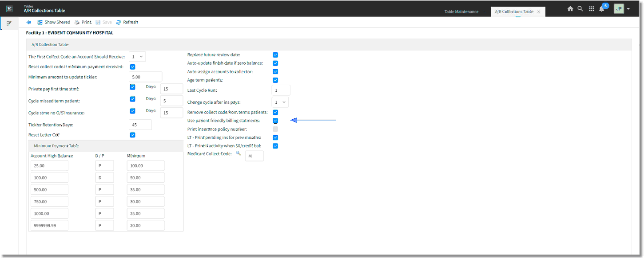
Task: Click Show Shared button
Action: [54, 22]
